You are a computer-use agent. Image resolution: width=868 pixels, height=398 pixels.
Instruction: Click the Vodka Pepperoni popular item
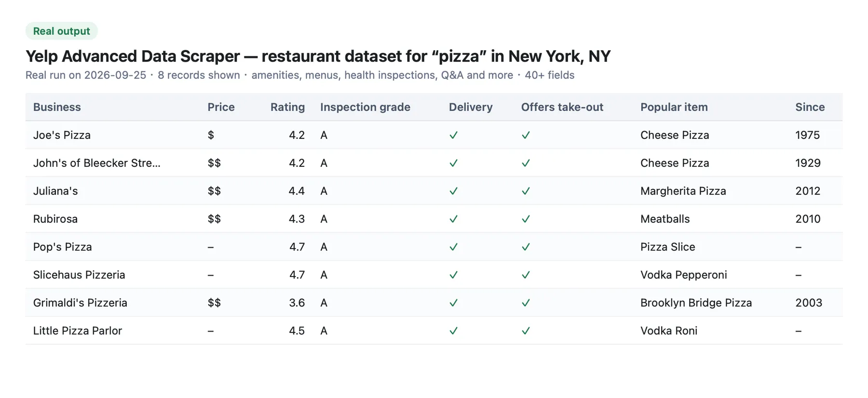coord(683,275)
